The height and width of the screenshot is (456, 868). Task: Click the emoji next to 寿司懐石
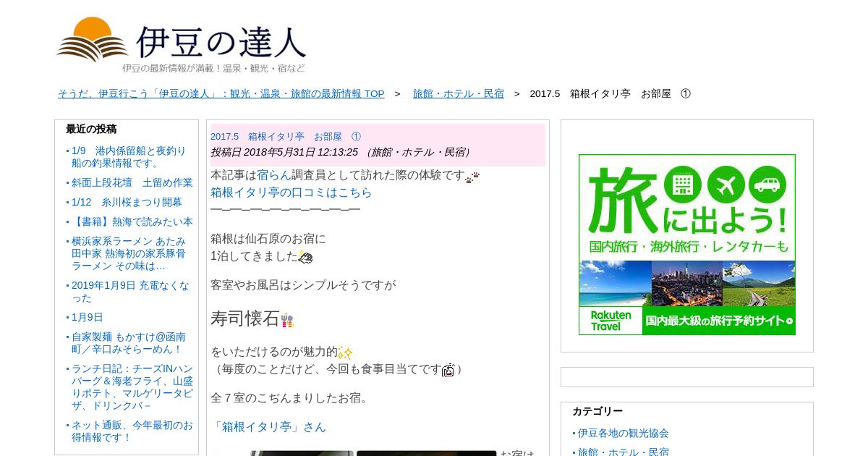point(287,321)
